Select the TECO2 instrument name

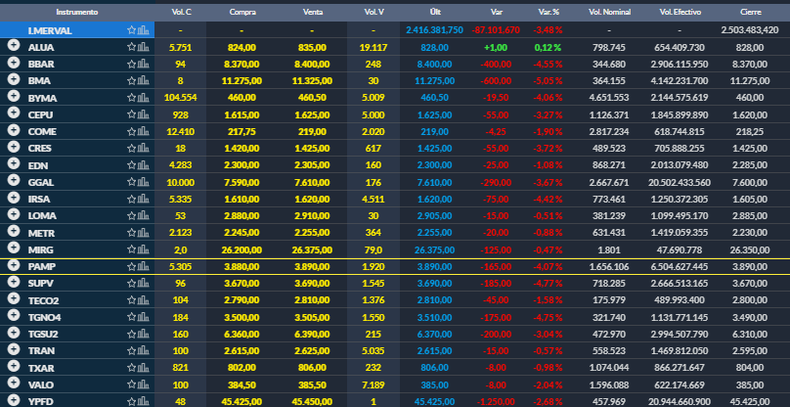(x=44, y=301)
